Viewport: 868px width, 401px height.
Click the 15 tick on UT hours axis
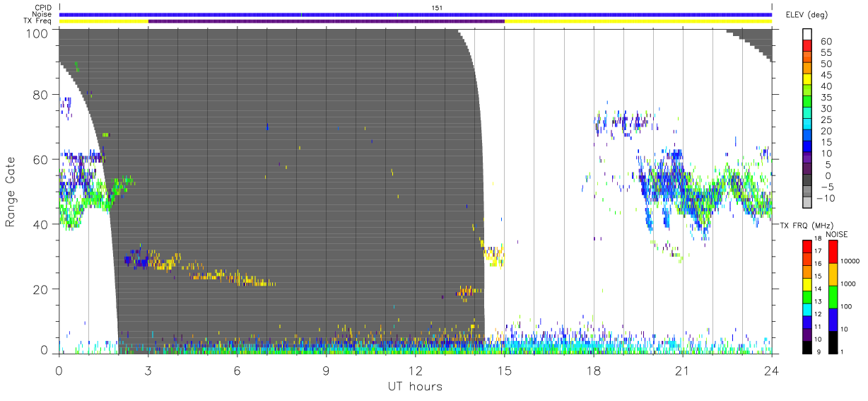(505, 370)
